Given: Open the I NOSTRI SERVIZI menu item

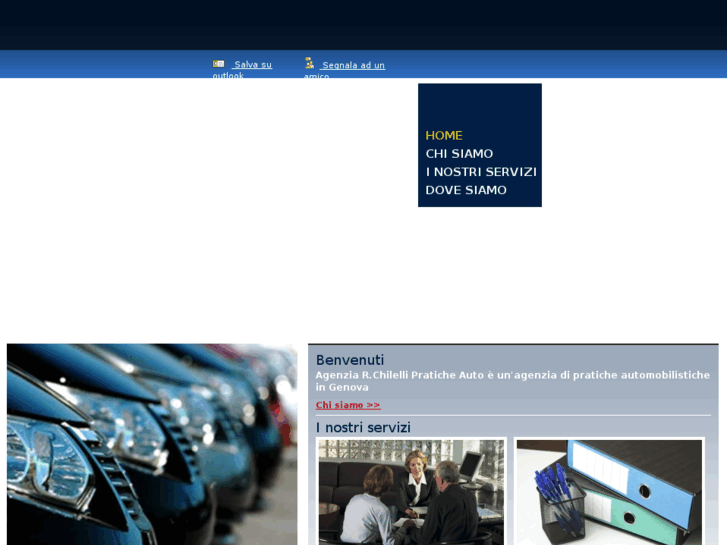Looking at the screenshot, I should [x=481, y=172].
